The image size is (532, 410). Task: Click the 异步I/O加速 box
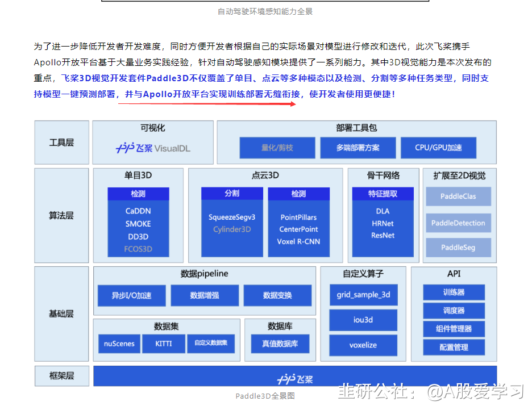click(132, 295)
